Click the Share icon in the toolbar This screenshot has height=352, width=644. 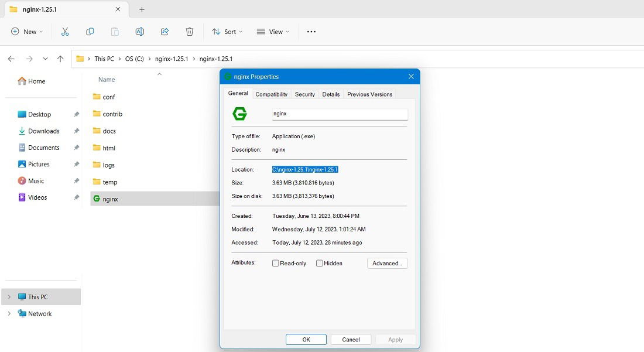tap(165, 32)
